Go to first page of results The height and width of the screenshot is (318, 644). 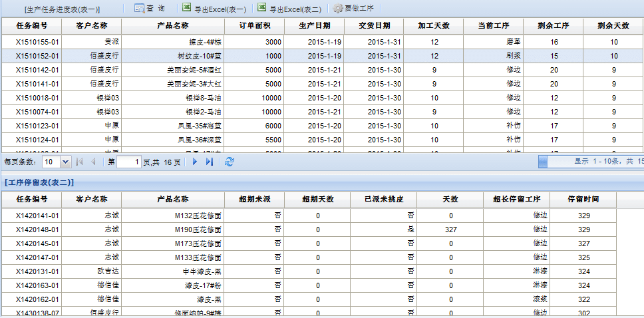point(80,162)
